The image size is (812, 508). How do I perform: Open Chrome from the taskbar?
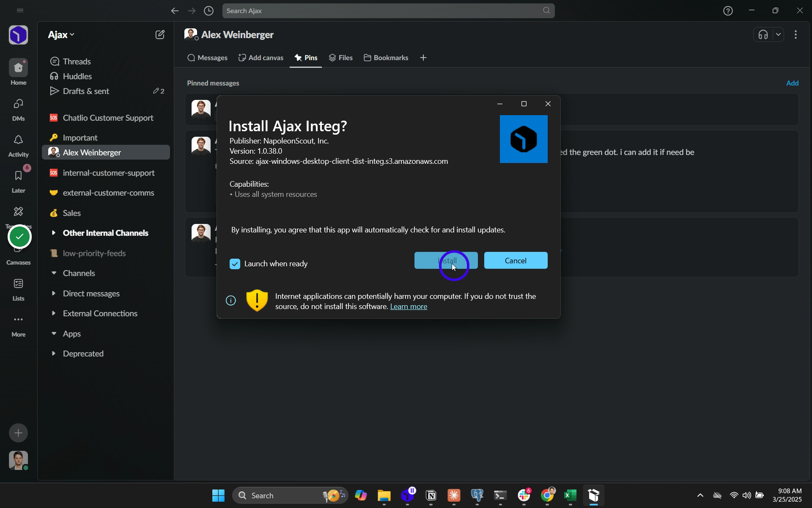[x=547, y=495]
